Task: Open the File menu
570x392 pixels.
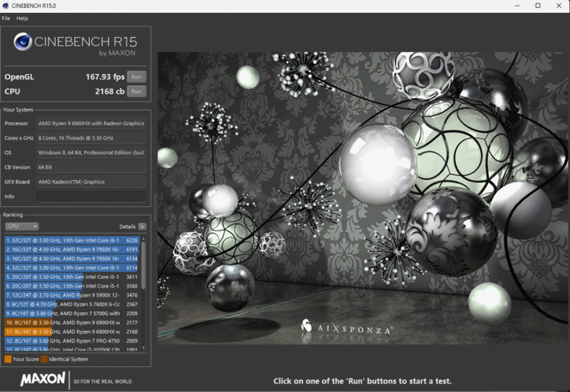Action: (x=6, y=19)
